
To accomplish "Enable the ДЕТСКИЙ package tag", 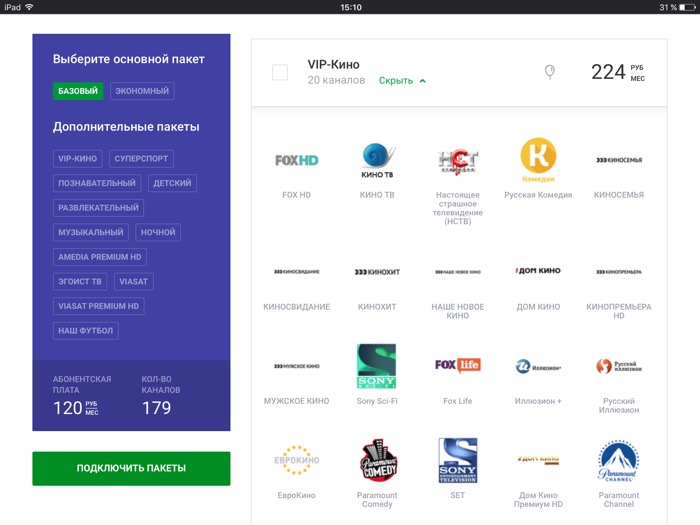I will click(172, 183).
